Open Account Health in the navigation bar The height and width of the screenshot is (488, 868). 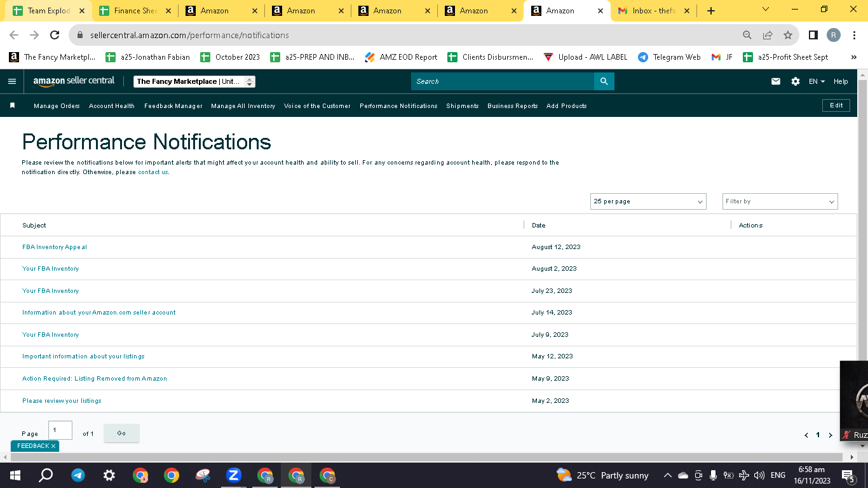[x=112, y=106]
